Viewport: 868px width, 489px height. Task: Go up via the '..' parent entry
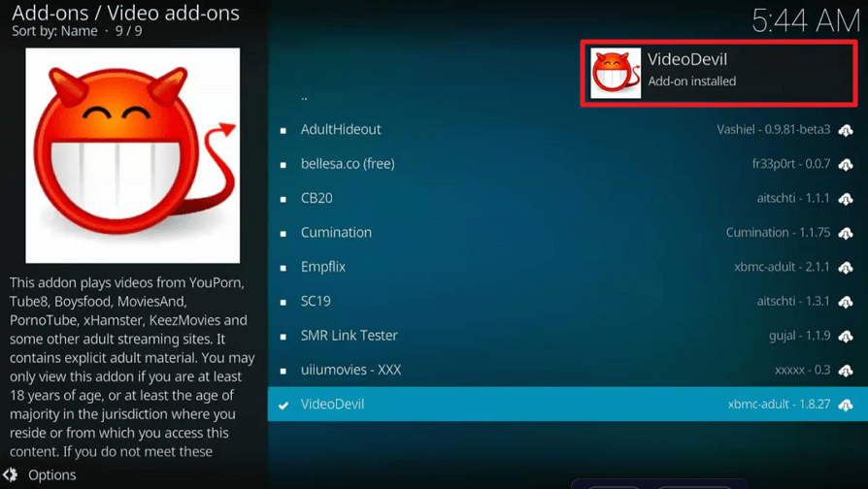coord(304,98)
